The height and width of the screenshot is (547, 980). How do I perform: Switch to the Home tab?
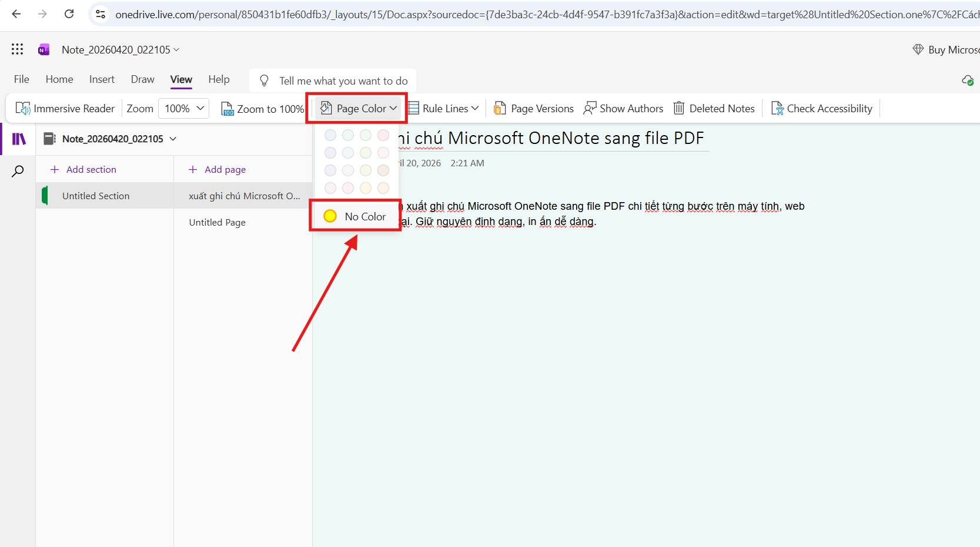[59, 79]
